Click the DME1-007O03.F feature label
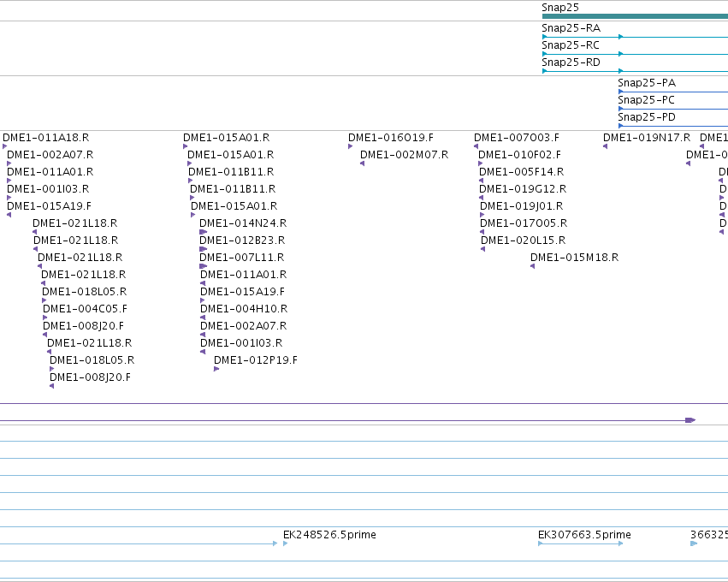This screenshot has width=728, height=582. 517,138
